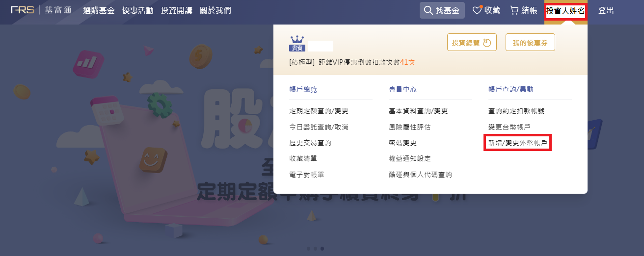Open the 關於我們 navigation dropdown
Image resolution: width=644 pixels, height=256 pixels.
pyautogui.click(x=215, y=10)
